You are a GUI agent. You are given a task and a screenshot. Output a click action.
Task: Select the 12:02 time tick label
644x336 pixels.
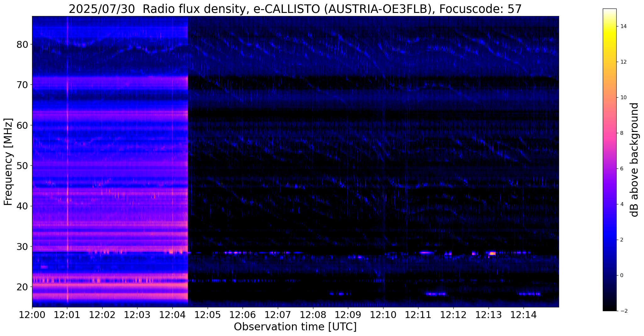(102, 315)
